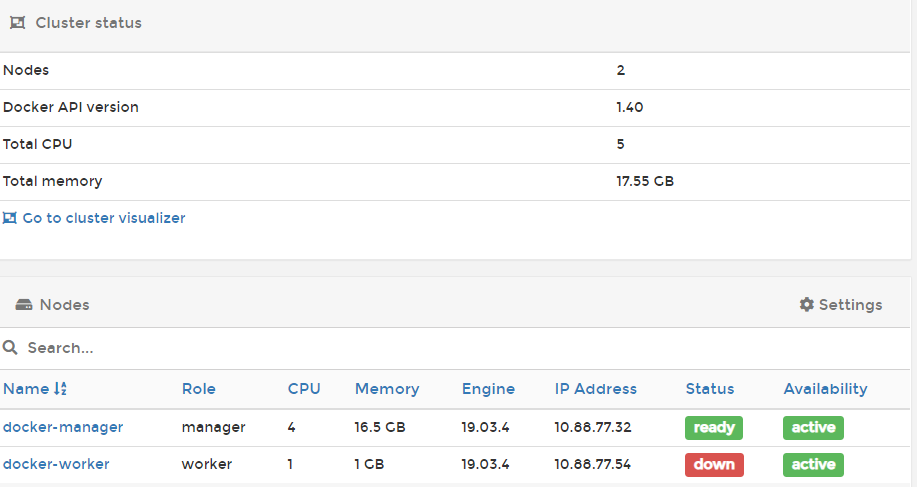Click the red down status badge

click(714, 464)
